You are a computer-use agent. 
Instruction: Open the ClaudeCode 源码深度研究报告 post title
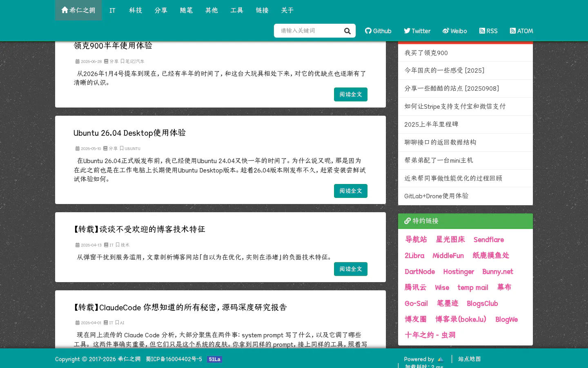[x=180, y=307]
